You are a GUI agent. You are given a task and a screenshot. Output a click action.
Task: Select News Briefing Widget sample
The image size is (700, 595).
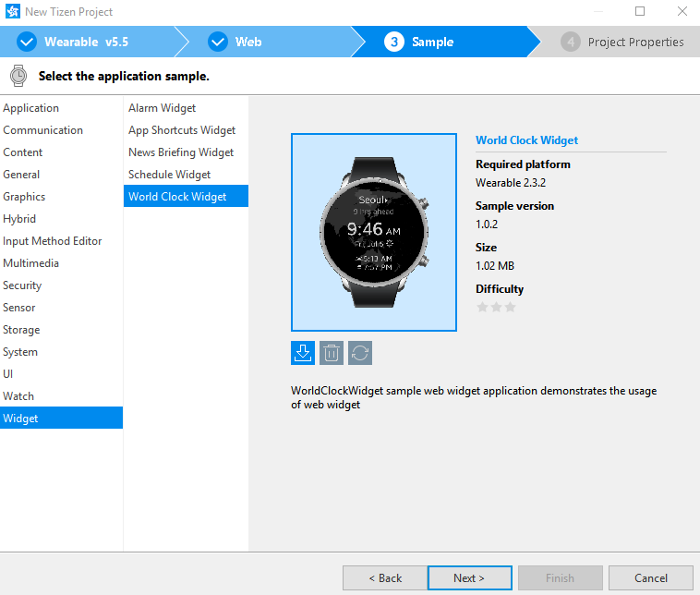pyautogui.click(x=181, y=152)
